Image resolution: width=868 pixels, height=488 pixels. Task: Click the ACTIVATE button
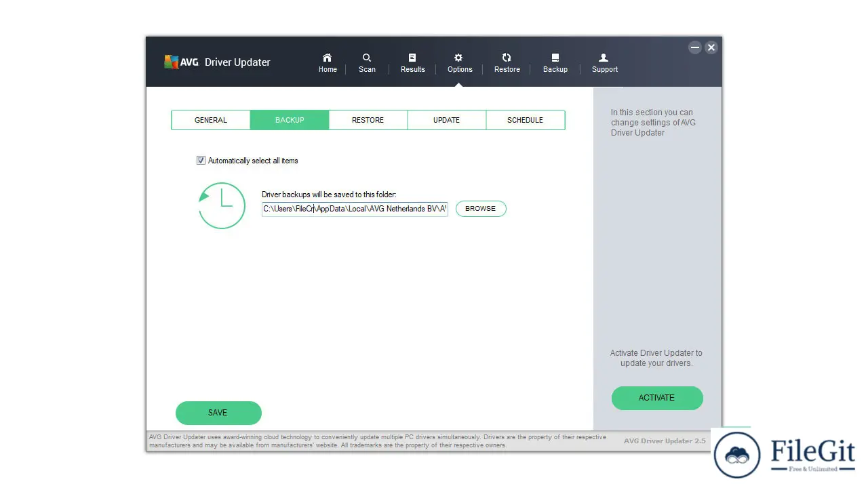[x=657, y=398]
